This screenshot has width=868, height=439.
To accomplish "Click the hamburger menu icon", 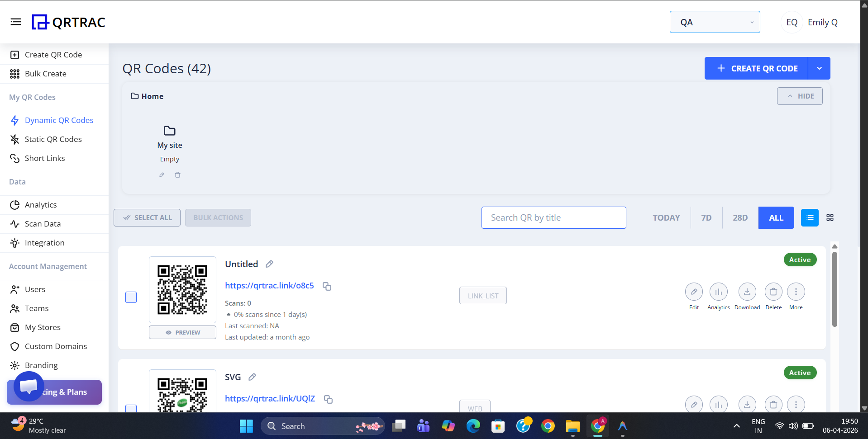I will coord(16,22).
